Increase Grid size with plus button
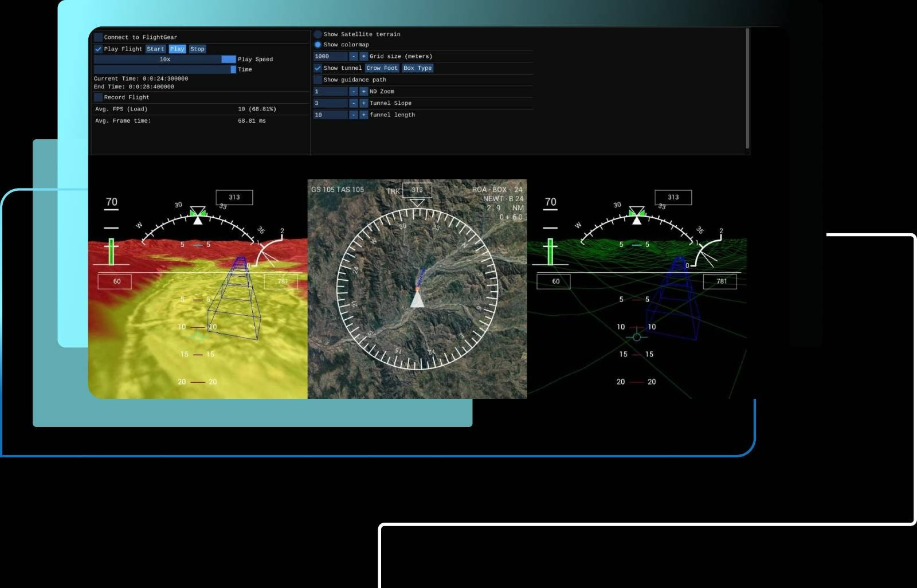Screen dimensions: 917x588 [363, 56]
